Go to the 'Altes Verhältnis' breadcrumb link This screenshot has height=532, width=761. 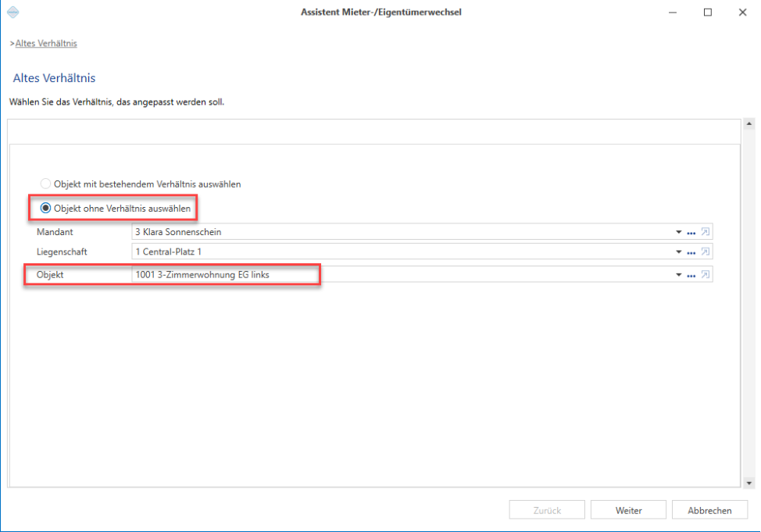[x=46, y=43]
